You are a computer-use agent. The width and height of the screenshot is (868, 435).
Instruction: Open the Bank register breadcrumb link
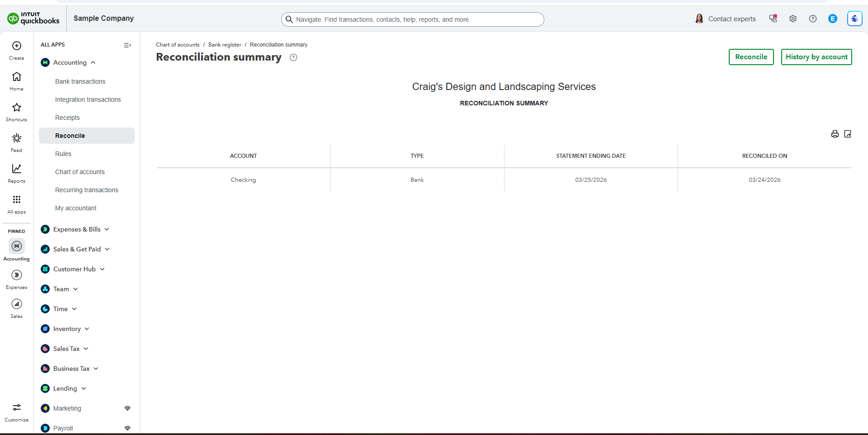pos(225,45)
